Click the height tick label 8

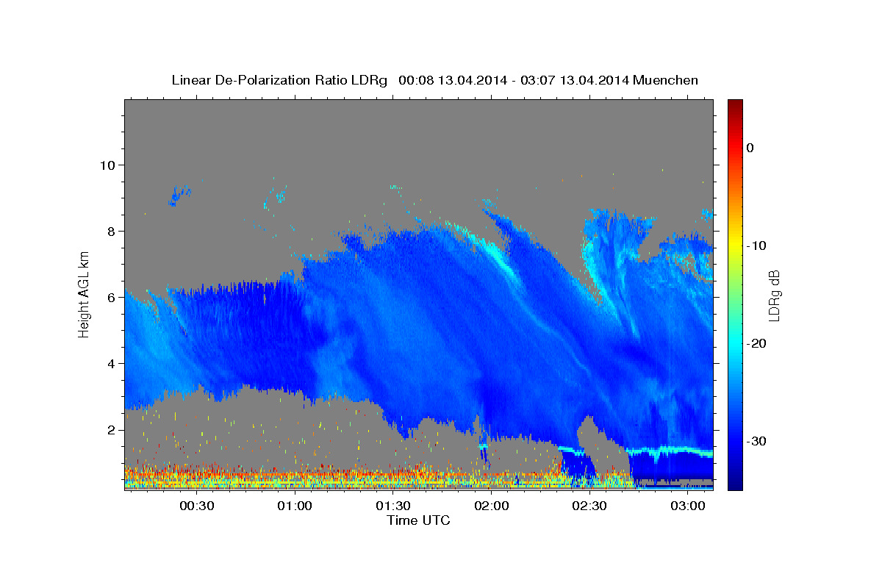pos(111,231)
